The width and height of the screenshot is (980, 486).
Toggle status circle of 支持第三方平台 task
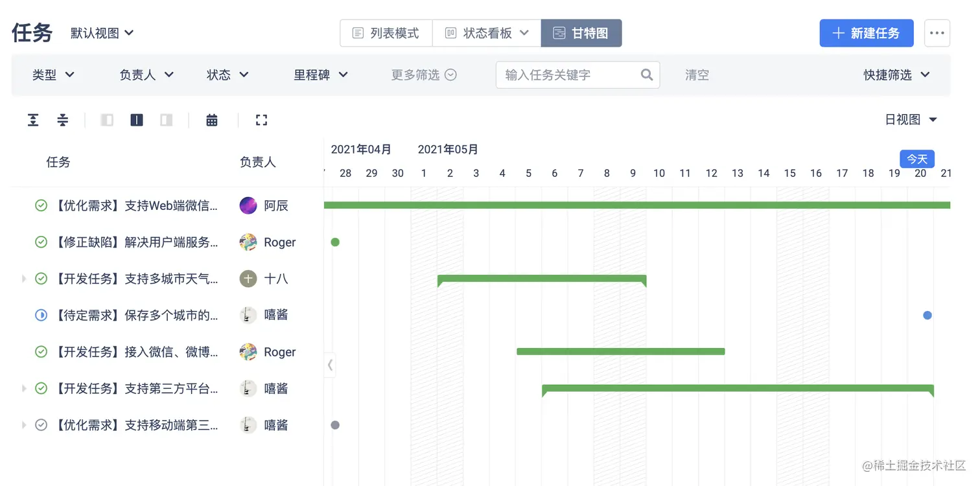(x=41, y=388)
